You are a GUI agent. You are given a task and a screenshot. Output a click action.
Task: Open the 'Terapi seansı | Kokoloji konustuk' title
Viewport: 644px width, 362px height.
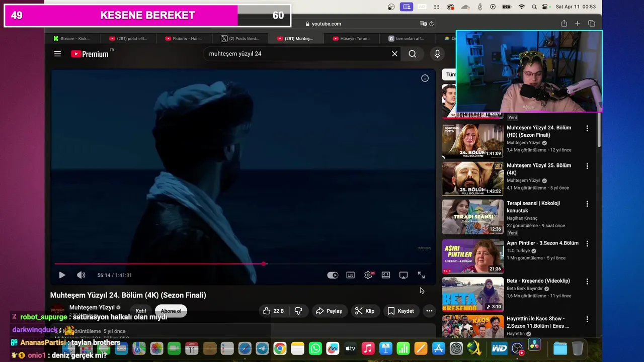pos(533,207)
